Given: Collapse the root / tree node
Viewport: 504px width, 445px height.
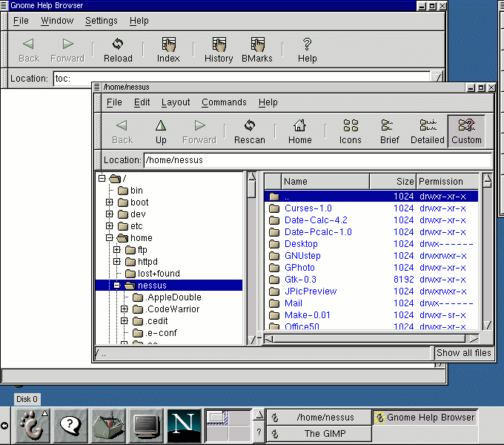Looking at the screenshot, I should click(x=102, y=178).
